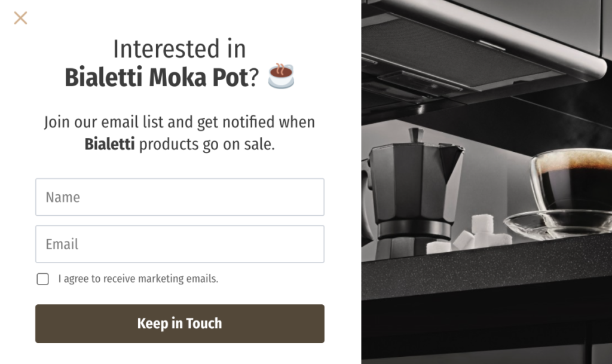Click into the Name input field
Viewport: 612px width, 364px height.
(x=179, y=197)
